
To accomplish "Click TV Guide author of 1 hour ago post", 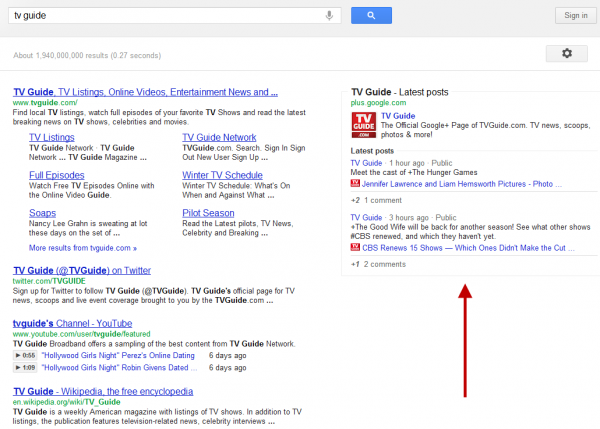I will click(x=366, y=163).
